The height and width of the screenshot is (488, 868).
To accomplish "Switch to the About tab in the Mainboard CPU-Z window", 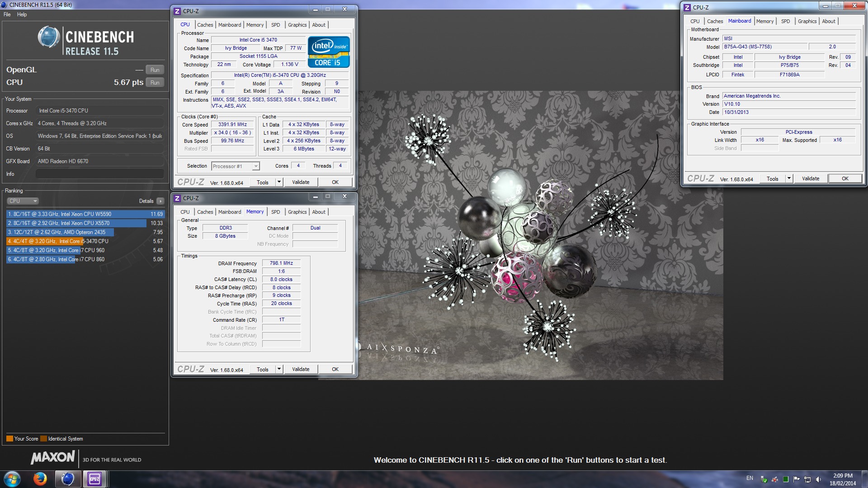I will pos(829,21).
